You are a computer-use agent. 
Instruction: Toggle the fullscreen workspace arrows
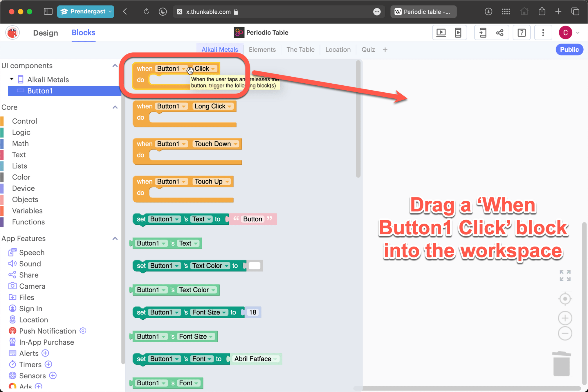565,276
